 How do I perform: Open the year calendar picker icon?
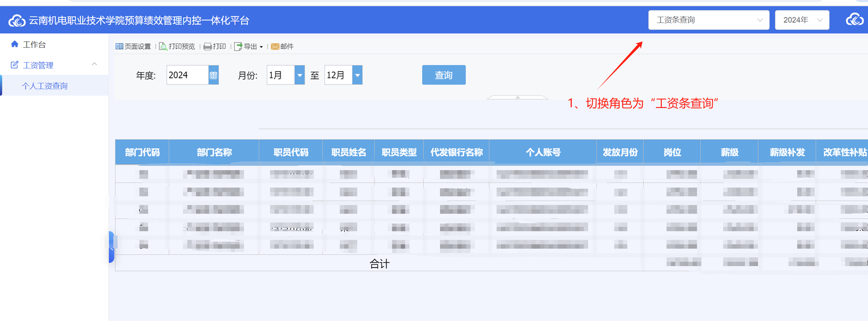pyautogui.click(x=213, y=75)
